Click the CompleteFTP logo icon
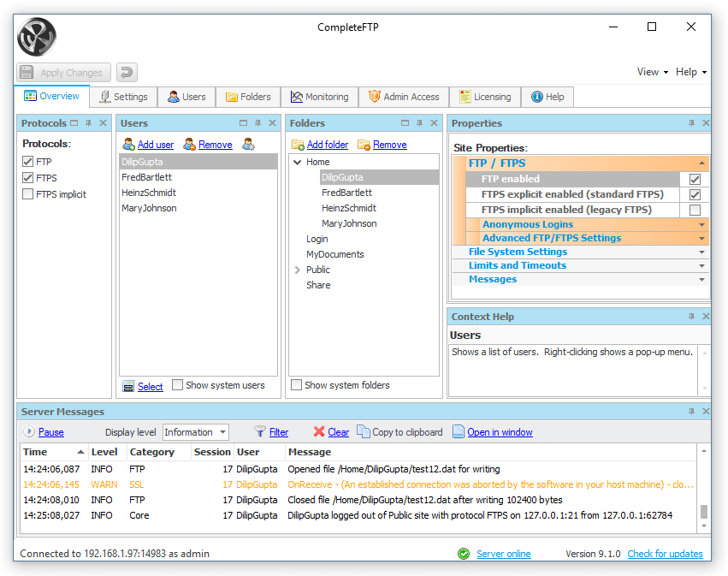Viewport: 728px width, 576px height. click(x=37, y=37)
